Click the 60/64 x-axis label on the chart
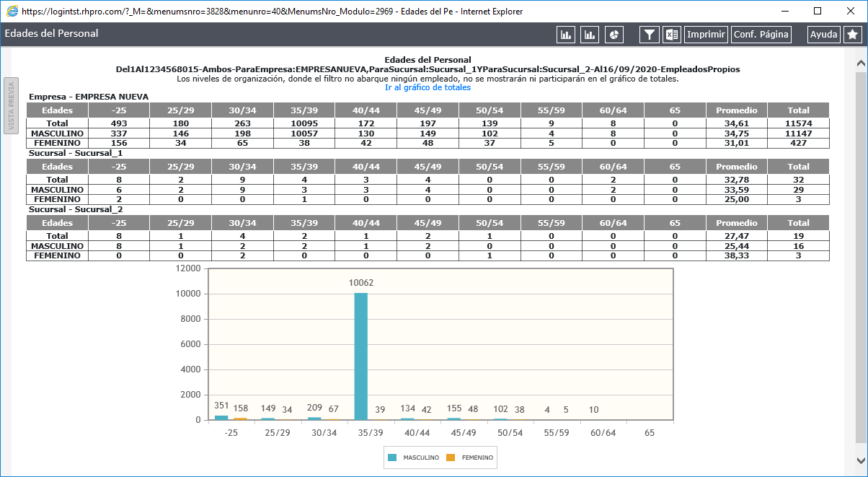The width and height of the screenshot is (868, 477). (x=603, y=432)
